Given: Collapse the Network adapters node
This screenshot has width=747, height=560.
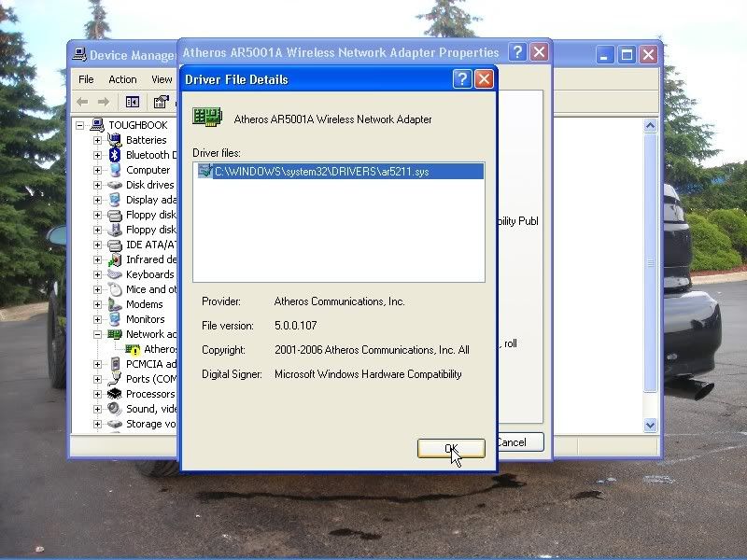Looking at the screenshot, I should pyautogui.click(x=97, y=334).
